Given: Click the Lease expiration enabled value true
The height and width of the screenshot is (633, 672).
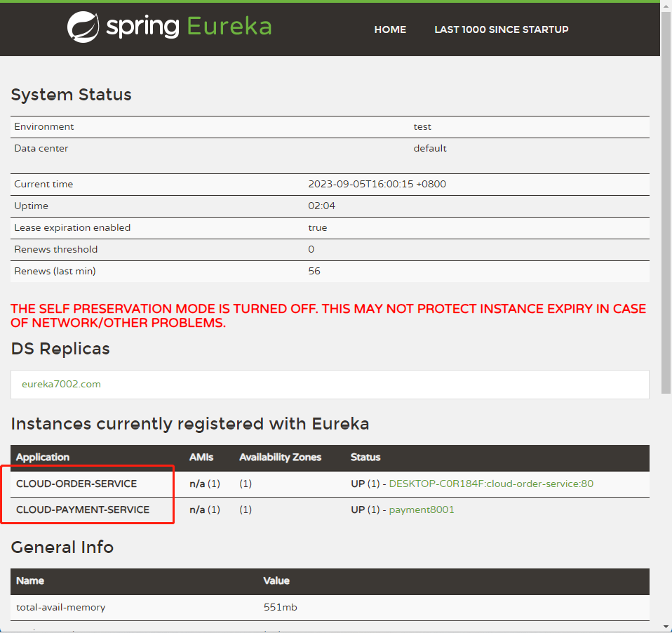Looking at the screenshot, I should (318, 227).
